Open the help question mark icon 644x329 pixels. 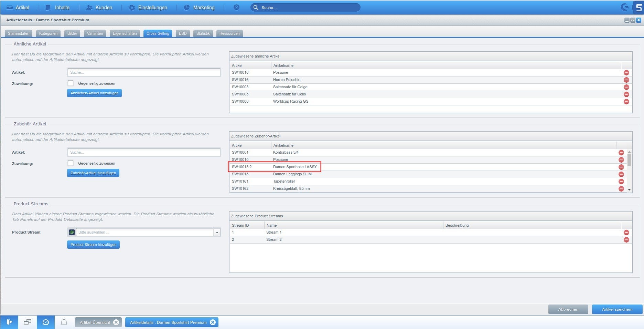pos(236,7)
